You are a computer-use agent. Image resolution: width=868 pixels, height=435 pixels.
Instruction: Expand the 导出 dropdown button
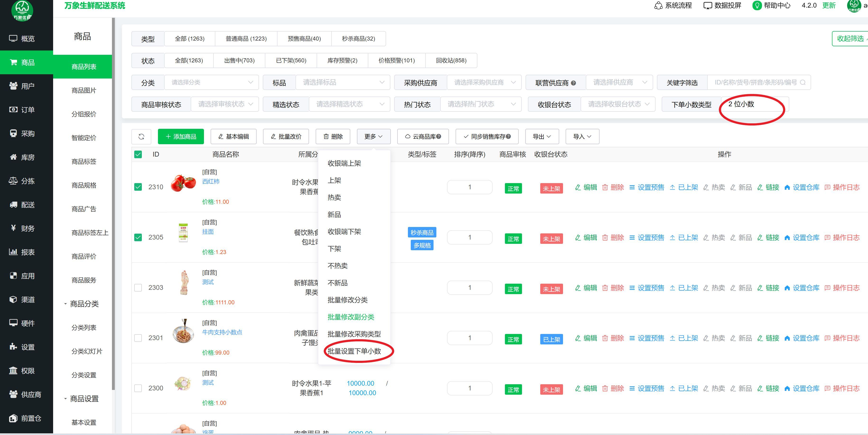tap(541, 136)
